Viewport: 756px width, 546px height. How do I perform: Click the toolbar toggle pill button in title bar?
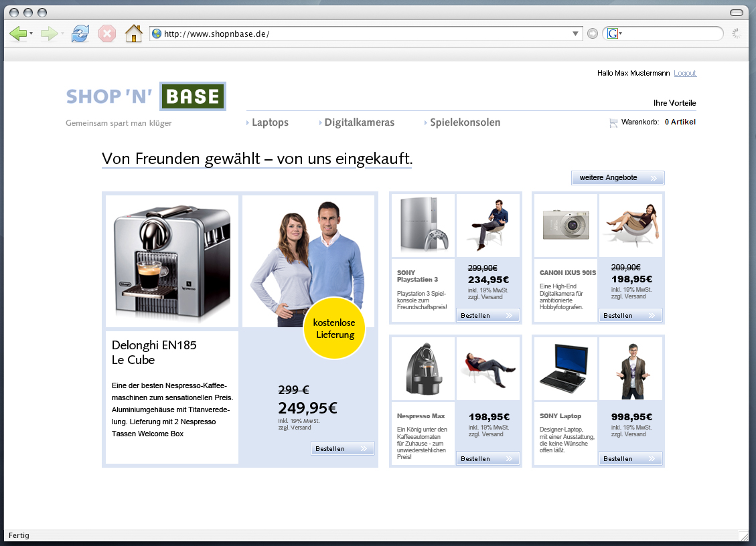(x=736, y=13)
